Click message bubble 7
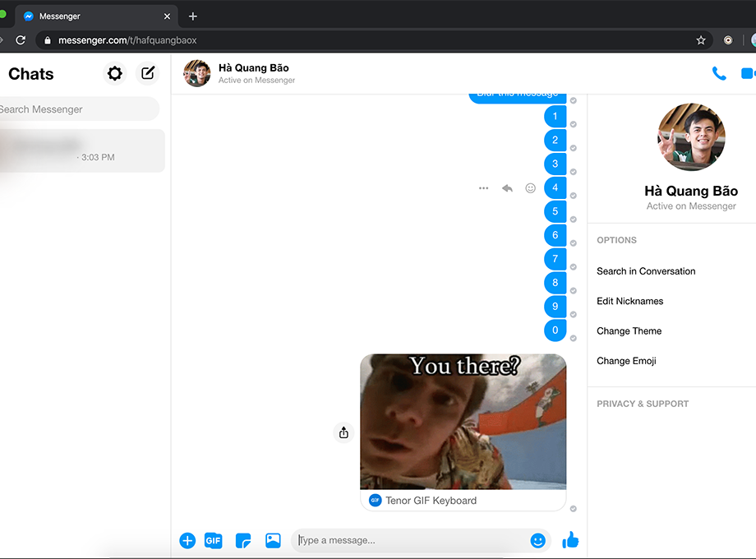This screenshot has height=559, width=756. coord(555,258)
